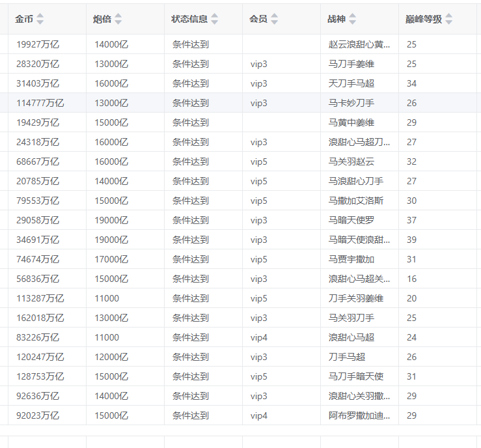Select the 天刀手马超 cell

point(351,83)
